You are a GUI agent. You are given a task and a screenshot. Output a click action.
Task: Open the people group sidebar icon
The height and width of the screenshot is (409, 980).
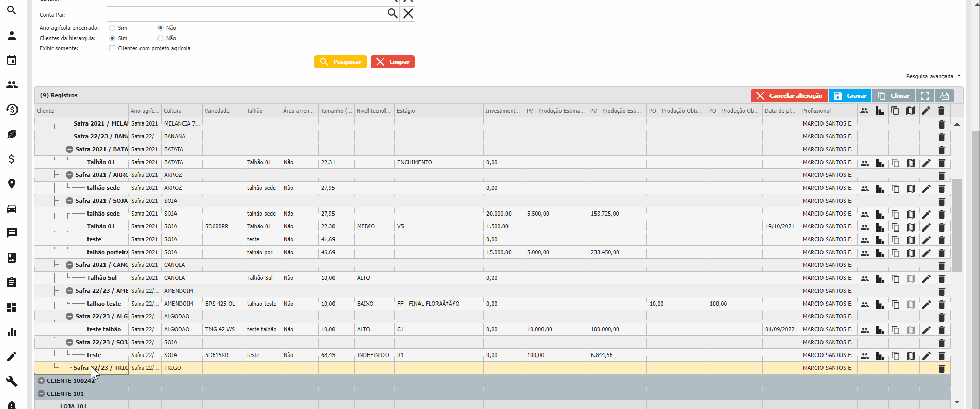click(x=12, y=85)
